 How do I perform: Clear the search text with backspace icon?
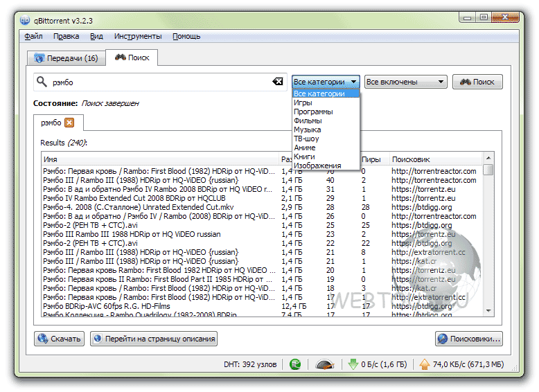[278, 82]
